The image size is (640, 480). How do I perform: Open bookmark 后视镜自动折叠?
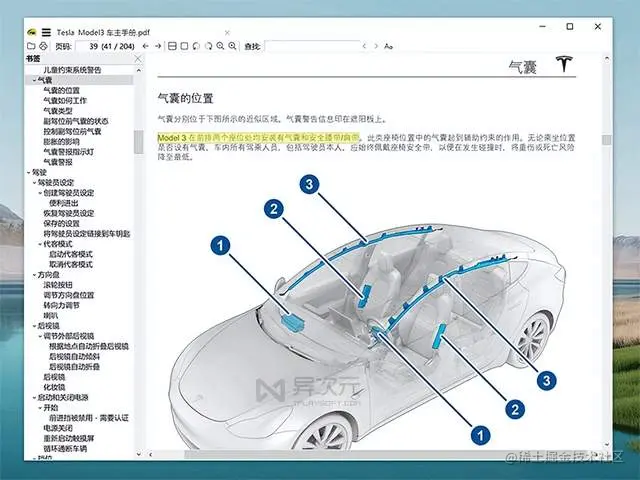(x=74, y=367)
